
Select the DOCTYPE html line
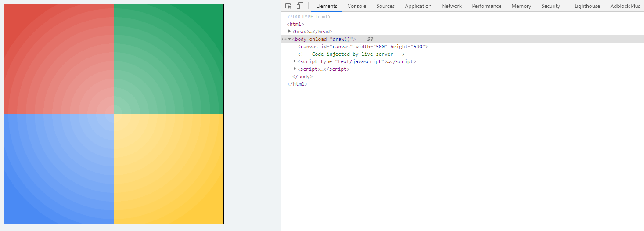tap(309, 17)
